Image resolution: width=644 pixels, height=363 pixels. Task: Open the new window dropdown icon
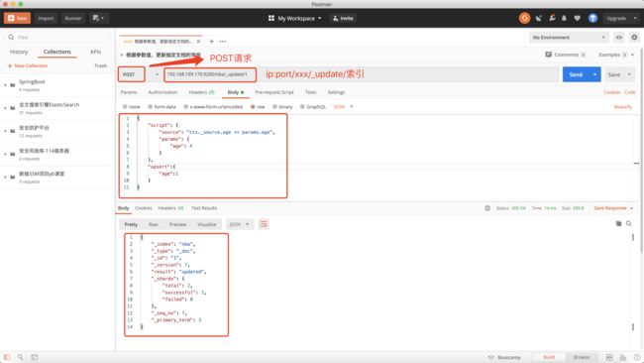[98, 18]
